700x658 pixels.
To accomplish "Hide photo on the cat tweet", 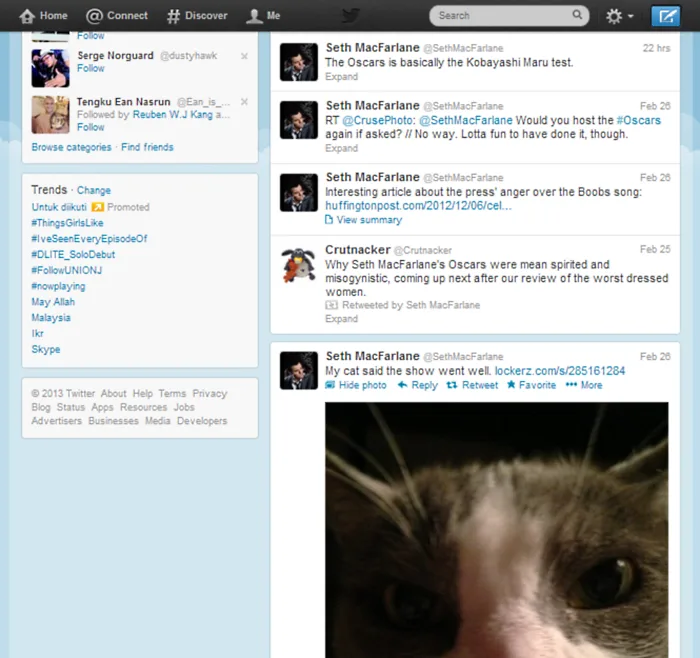I will 356,385.
